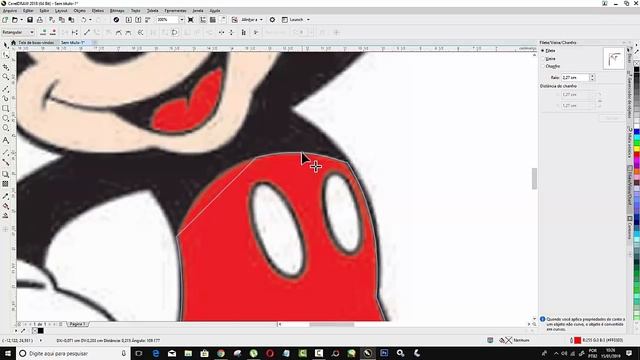Image resolution: width=640 pixels, height=360 pixels.
Task: Click the Undo arrow icon
Action: click(x=84, y=20)
